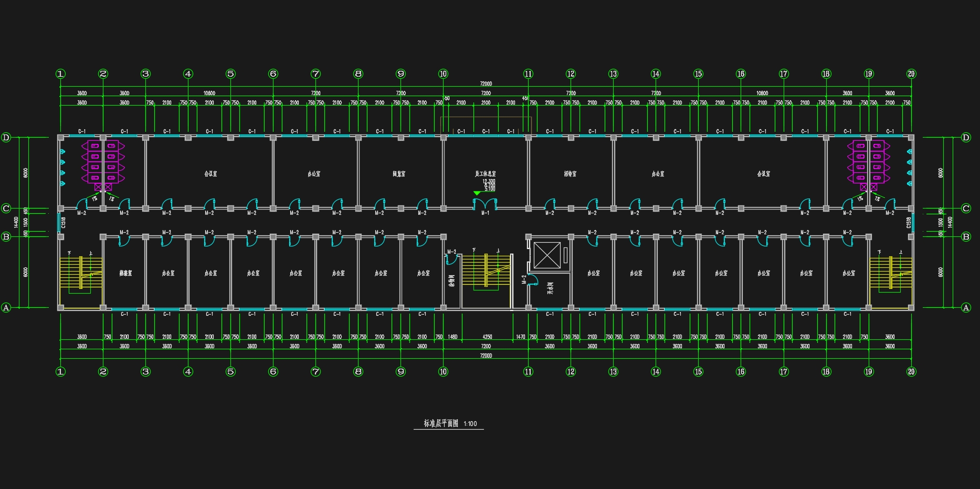Image resolution: width=980 pixels, height=489 pixels.
Task: Click the M-1 double door symbol
Action: tap(485, 203)
